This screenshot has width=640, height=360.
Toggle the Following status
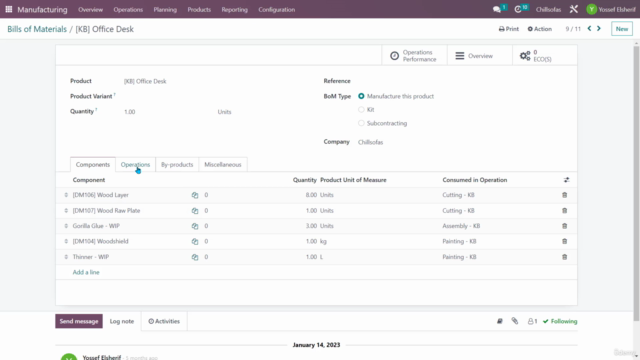point(560,321)
